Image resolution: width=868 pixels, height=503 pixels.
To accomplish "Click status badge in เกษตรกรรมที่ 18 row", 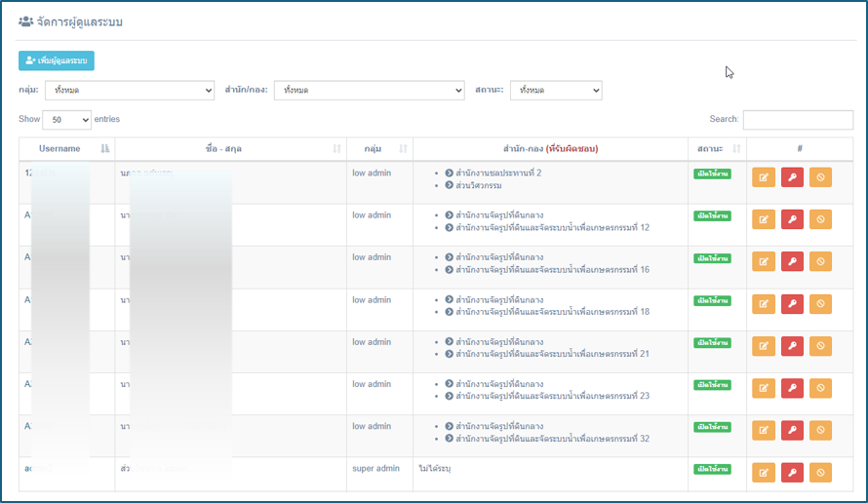I will [713, 300].
